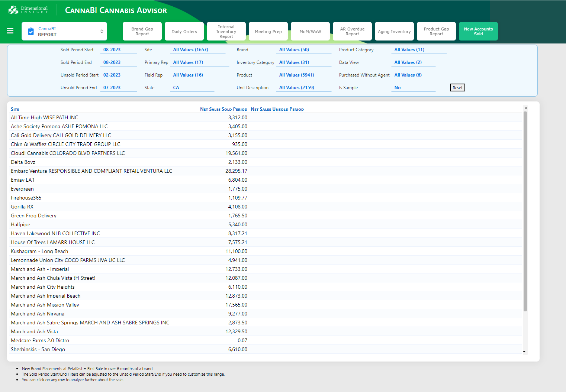The width and height of the screenshot is (566, 392).
Task: Switch to the Brand Gap Report tab
Action: tap(142, 31)
